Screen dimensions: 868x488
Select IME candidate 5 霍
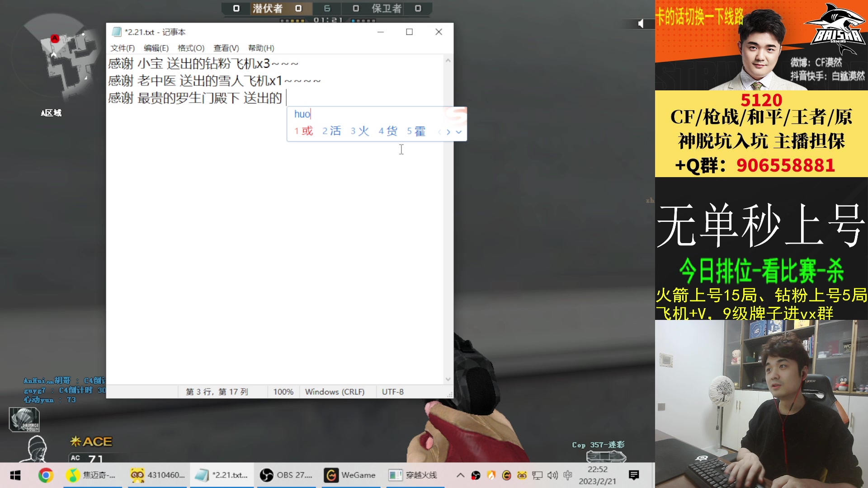416,131
